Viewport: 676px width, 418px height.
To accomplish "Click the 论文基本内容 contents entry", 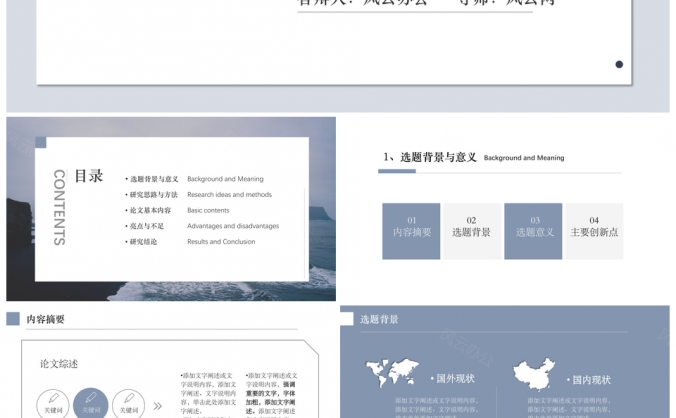I will 148,210.
